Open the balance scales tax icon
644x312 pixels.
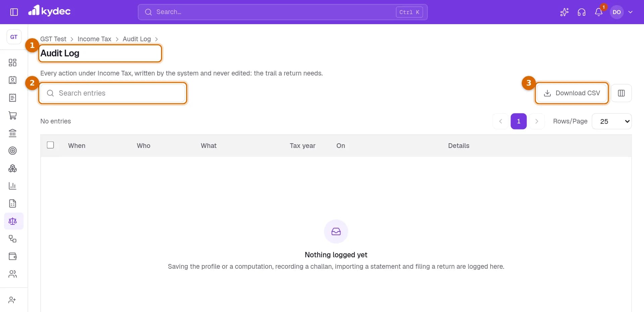pos(13,221)
